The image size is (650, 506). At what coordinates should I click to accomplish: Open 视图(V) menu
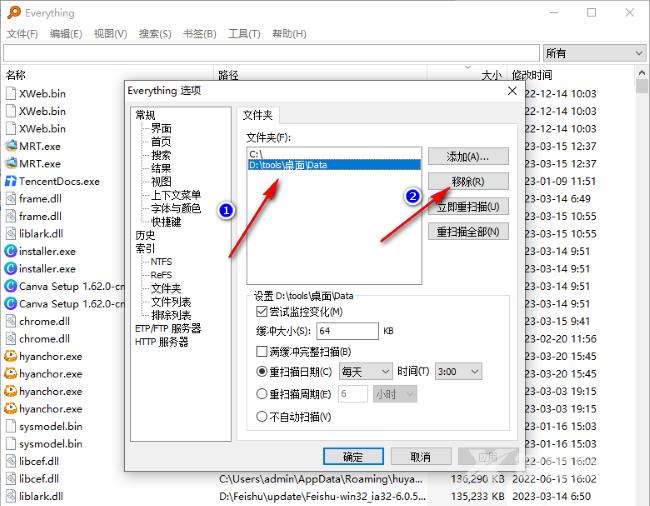[x=110, y=34]
